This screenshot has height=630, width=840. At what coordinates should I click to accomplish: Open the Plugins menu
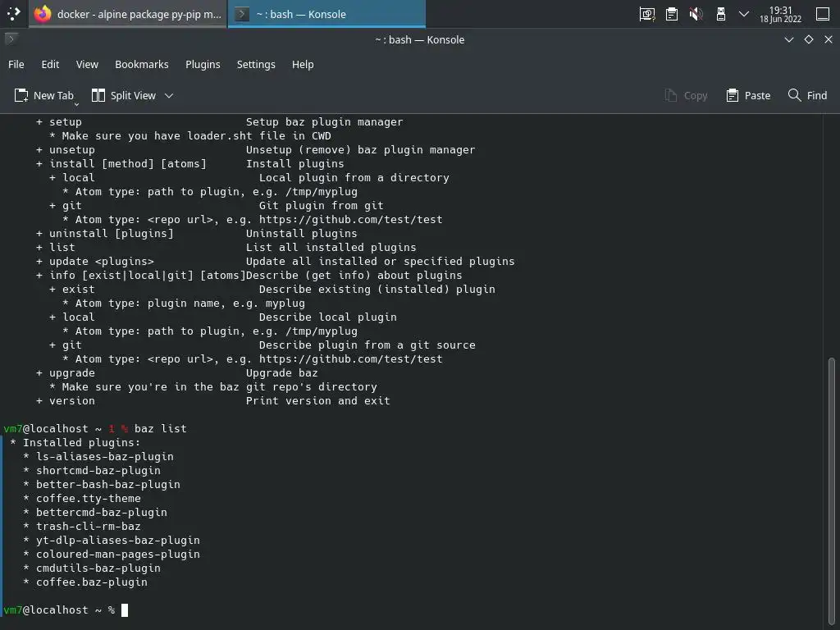(203, 64)
